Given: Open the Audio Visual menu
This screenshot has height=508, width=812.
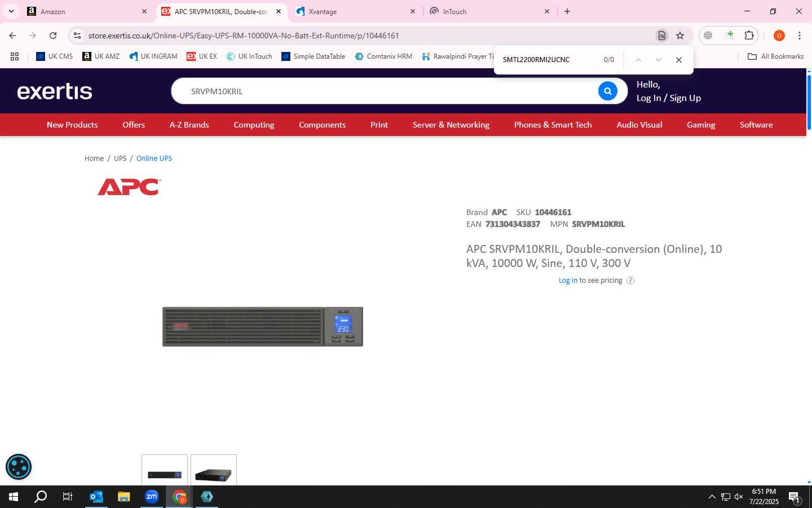Looking at the screenshot, I should point(639,125).
